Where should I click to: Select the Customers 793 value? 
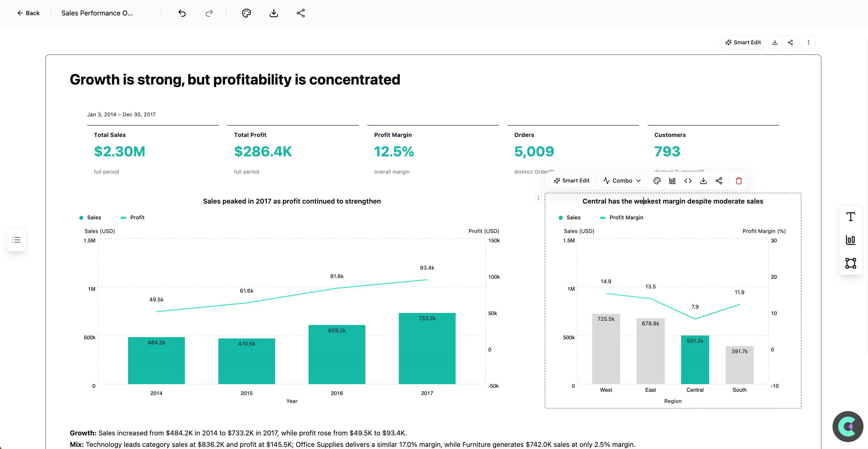tap(667, 152)
